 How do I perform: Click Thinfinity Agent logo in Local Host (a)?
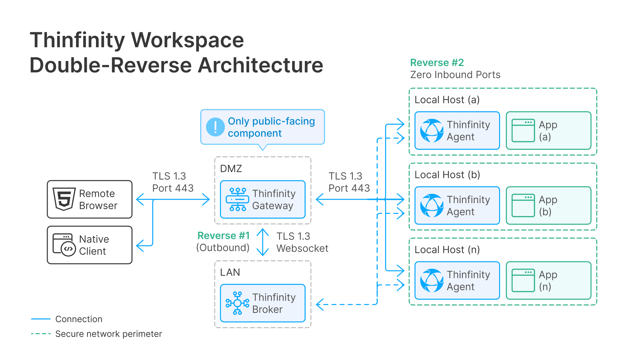(x=432, y=130)
